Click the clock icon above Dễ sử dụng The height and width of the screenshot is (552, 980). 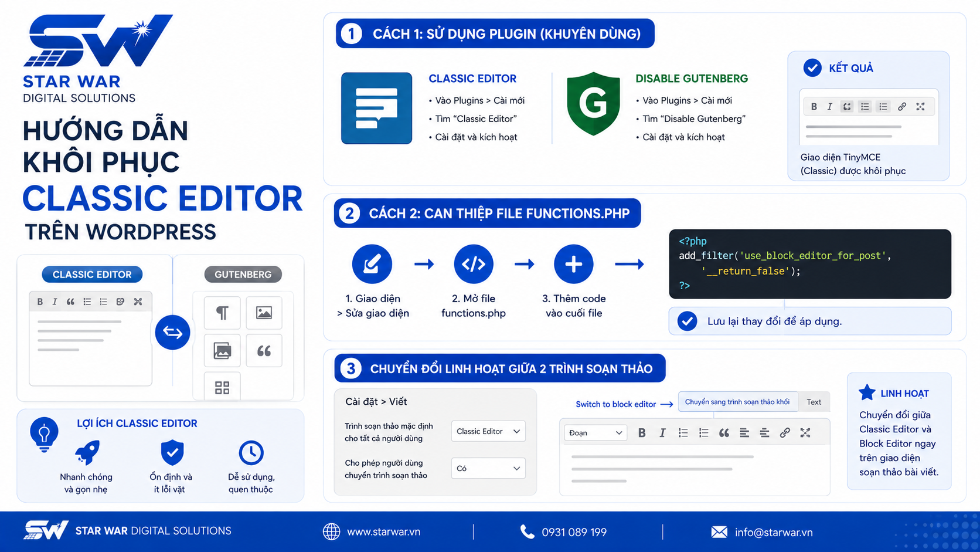click(x=251, y=453)
